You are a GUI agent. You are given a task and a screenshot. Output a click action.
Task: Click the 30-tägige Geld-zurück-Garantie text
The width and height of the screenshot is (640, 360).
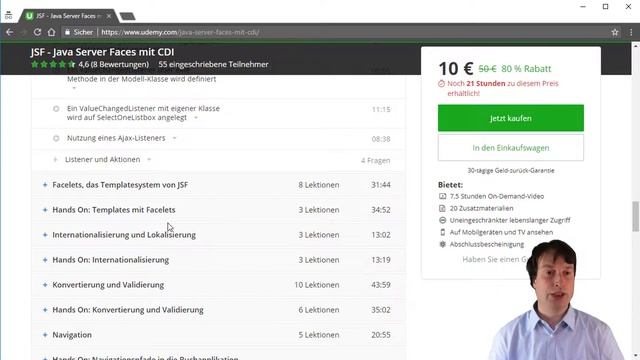pos(511,171)
